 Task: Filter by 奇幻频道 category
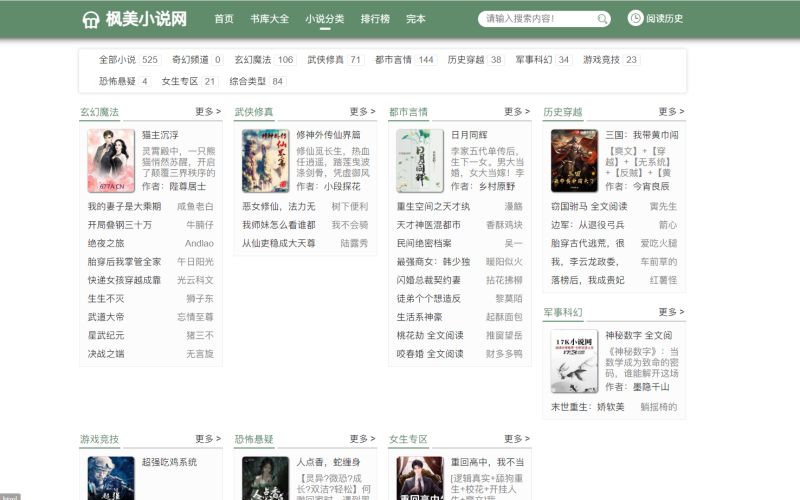click(197, 60)
